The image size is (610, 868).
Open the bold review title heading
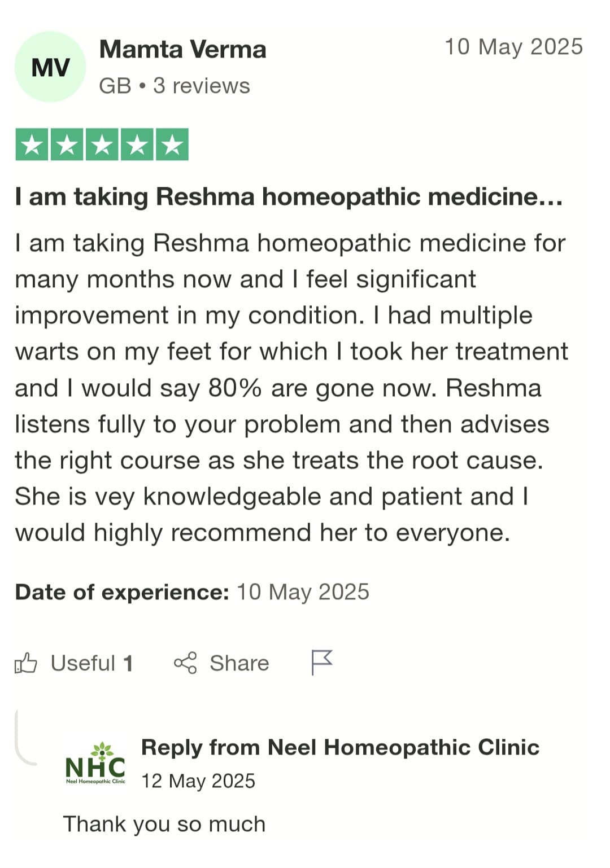coord(289,197)
